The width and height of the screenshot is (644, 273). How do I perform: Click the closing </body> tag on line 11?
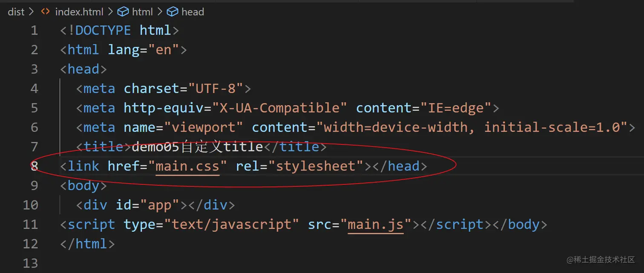(x=520, y=224)
